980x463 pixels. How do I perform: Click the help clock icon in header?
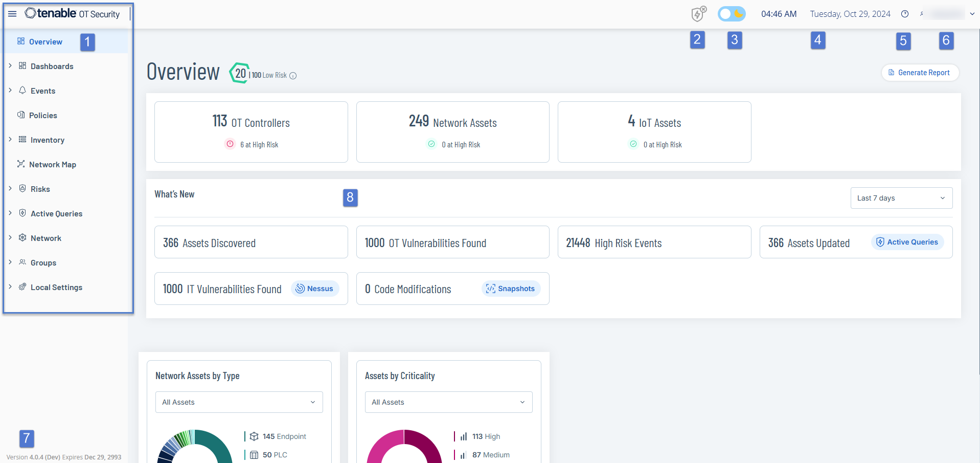click(905, 14)
